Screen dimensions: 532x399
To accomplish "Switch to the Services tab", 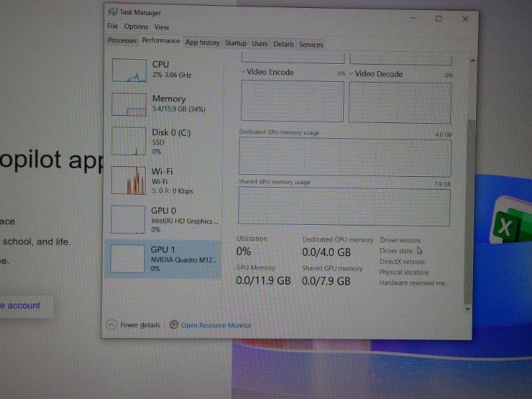I will pyautogui.click(x=311, y=45).
